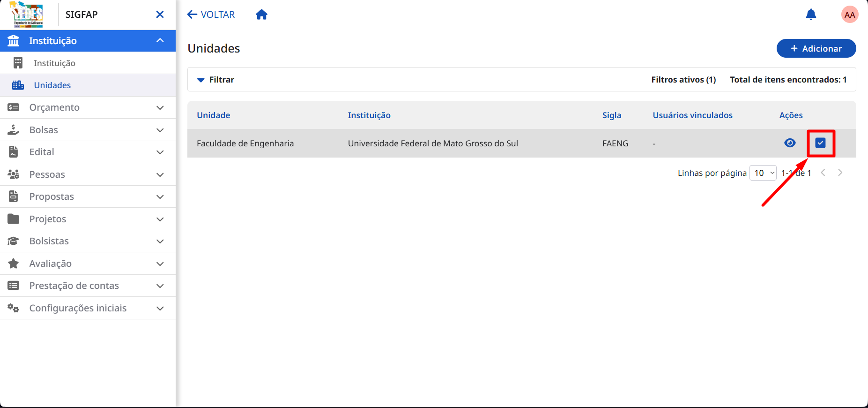Expand the Orçamento menu chevron

[x=160, y=107]
